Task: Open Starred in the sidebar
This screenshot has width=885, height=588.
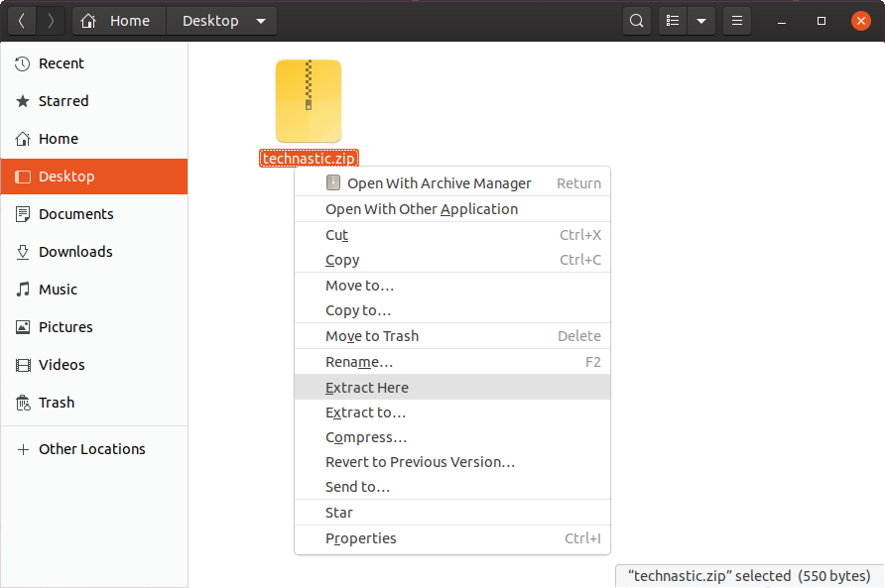Action: (x=63, y=101)
